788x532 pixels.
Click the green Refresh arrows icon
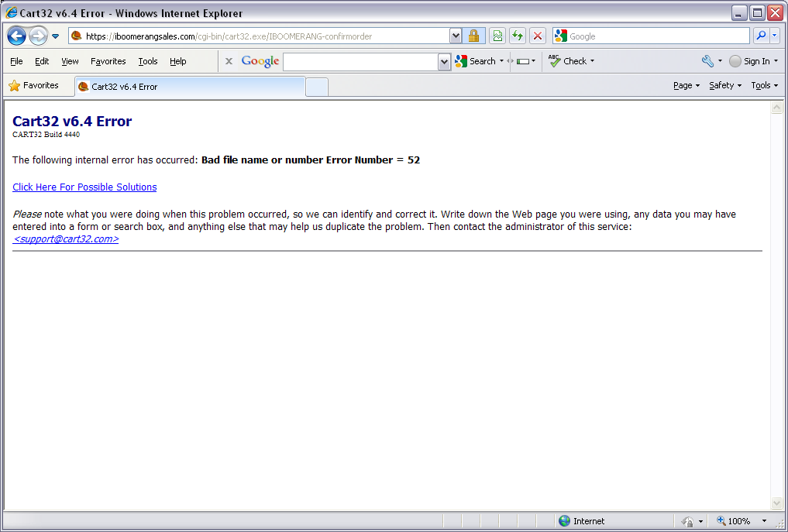(517, 36)
